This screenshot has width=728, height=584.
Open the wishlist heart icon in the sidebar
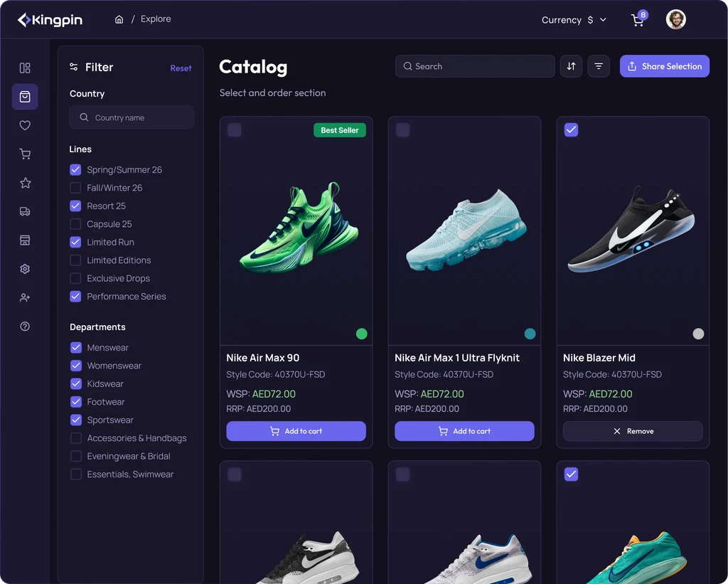(25, 125)
